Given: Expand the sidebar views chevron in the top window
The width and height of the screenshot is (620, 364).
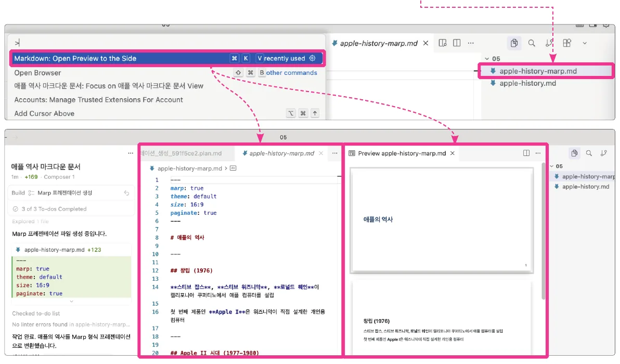Looking at the screenshot, I should point(585,43).
